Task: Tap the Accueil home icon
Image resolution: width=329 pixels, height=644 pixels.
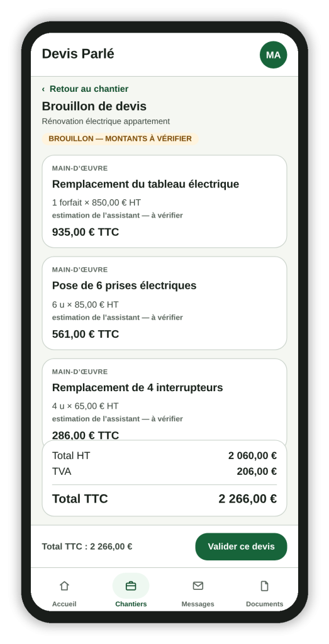Action: click(x=64, y=586)
